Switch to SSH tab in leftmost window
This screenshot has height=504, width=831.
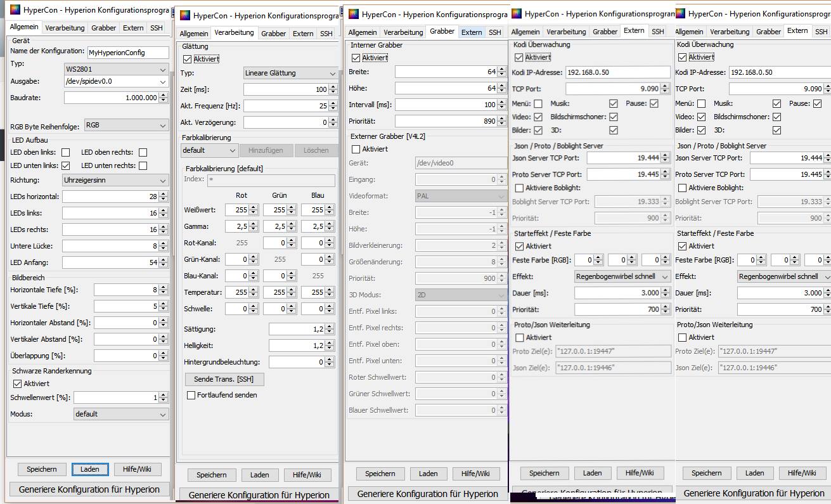pos(156,28)
